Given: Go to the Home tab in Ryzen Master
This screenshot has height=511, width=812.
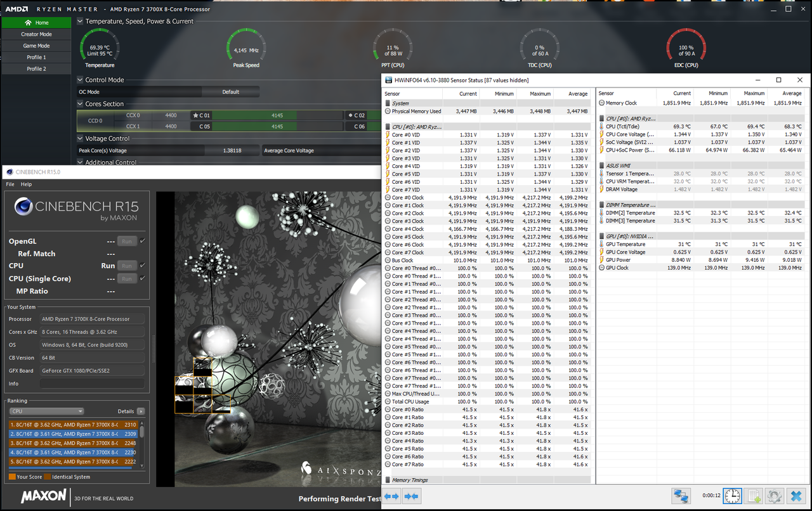Looking at the screenshot, I should click(x=36, y=23).
